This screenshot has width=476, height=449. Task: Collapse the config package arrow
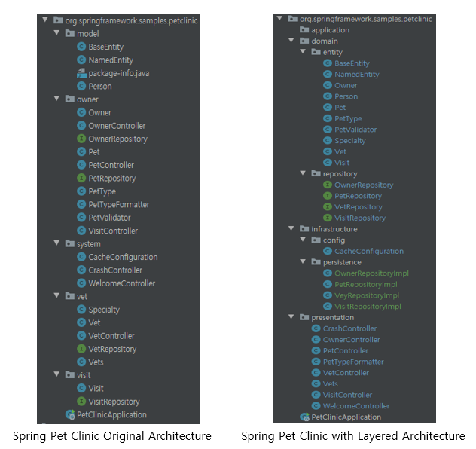[303, 240]
